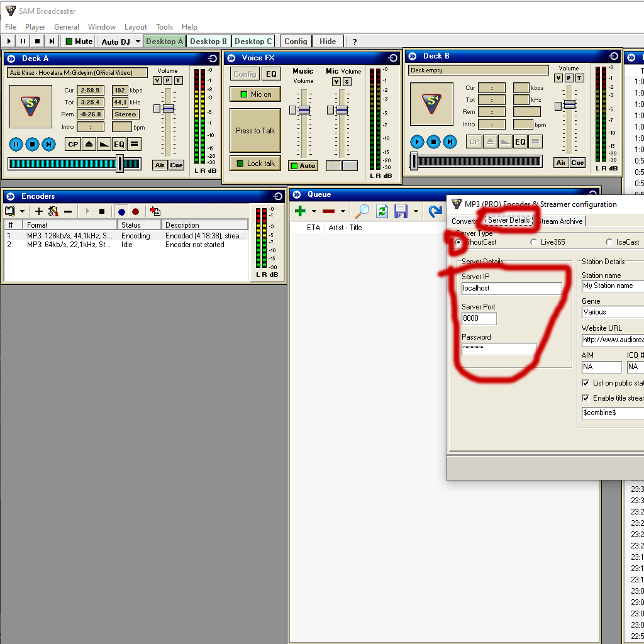This screenshot has height=644, width=644.
Task: Pause playback on Deck A
Action: coord(16,144)
